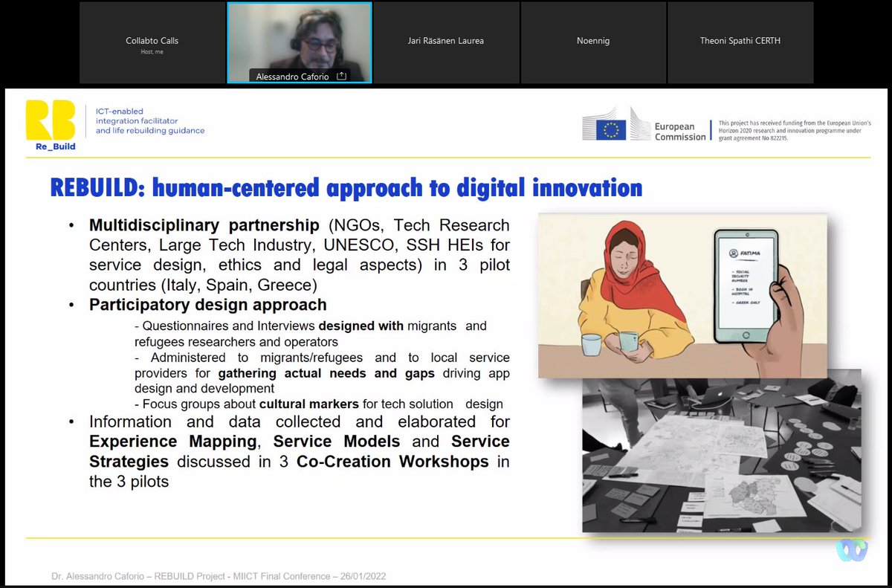Select the Noennig participant tile
The width and height of the screenshot is (892, 588).
click(593, 41)
